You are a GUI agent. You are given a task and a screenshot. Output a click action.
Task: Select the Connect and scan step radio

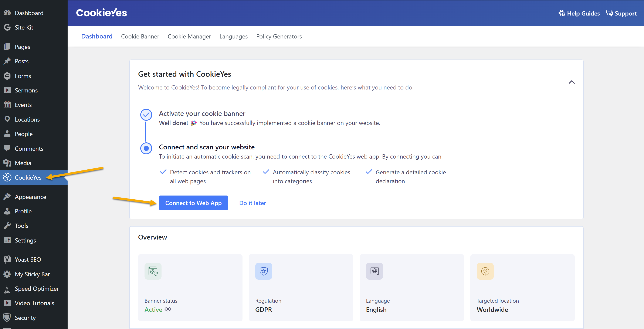[x=146, y=148]
